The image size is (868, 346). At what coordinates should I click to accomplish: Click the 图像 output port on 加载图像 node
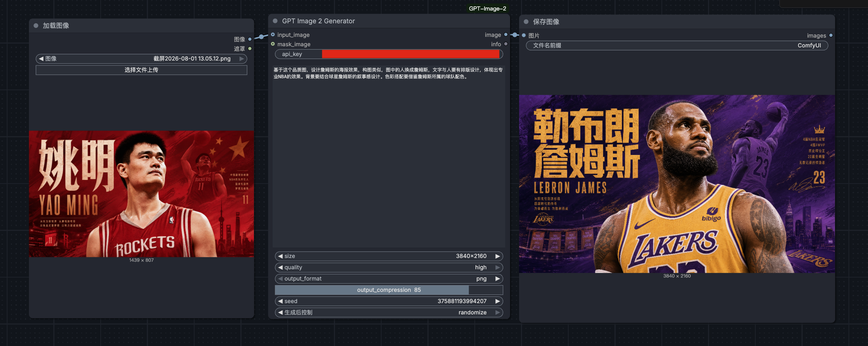250,39
